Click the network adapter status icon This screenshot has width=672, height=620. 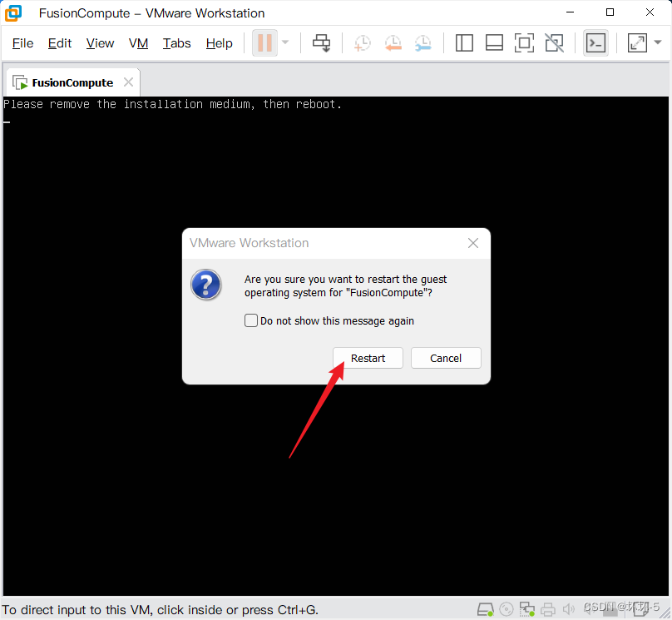526,609
